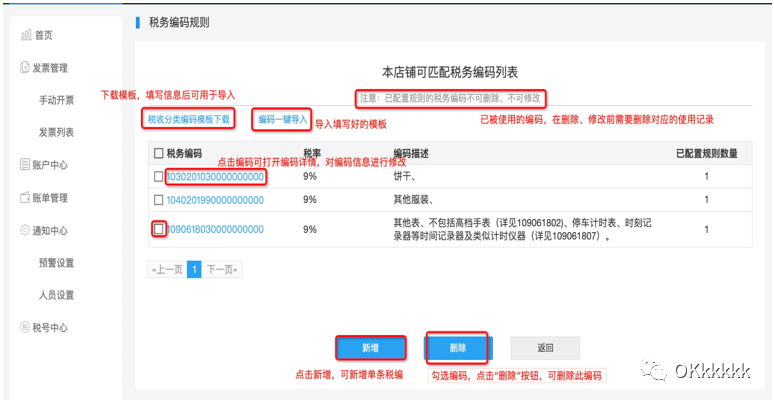Open 通知中心 section
Image resolution: width=774 pixels, height=402 pixels.
pos(50,230)
